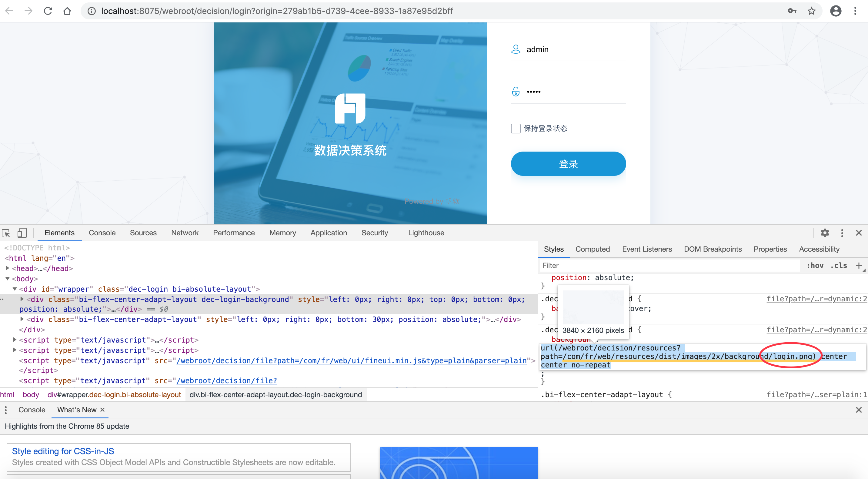The height and width of the screenshot is (479, 868).
Task: Open the Chrome profile avatar icon
Action: click(836, 11)
